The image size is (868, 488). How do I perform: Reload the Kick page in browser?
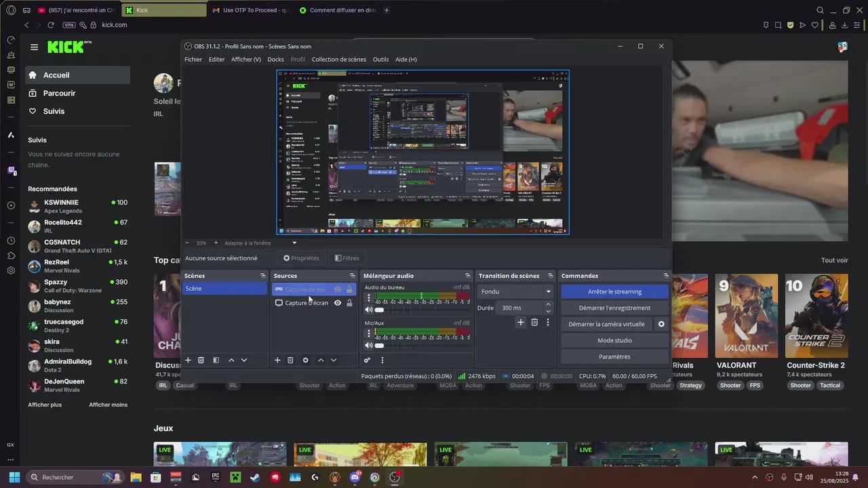(x=50, y=25)
